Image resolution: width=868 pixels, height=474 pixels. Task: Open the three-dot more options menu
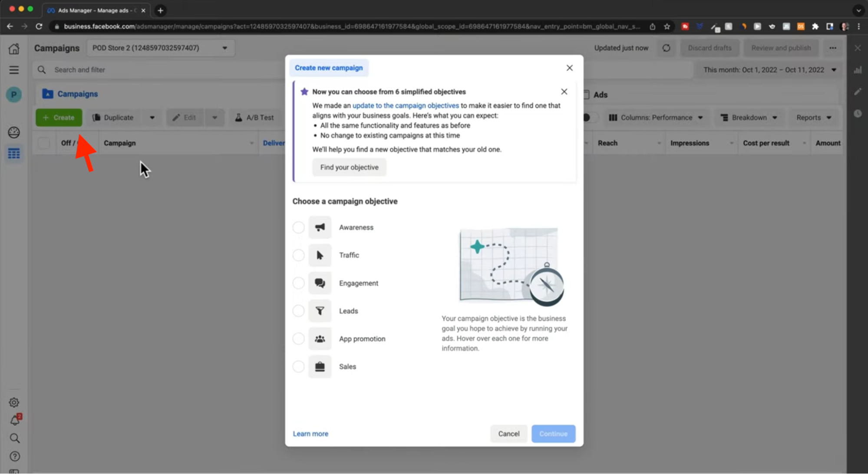(832, 48)
